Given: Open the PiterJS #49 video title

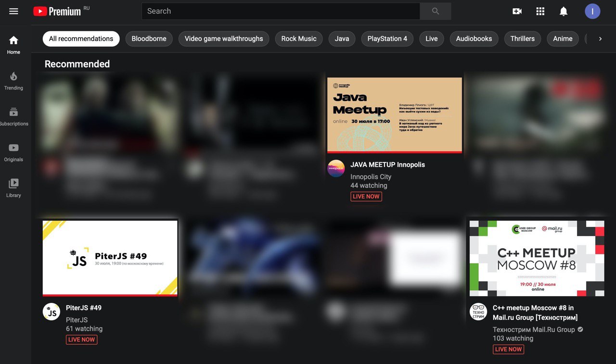Looking at the screenshot, I should pyautogui.click(x=84, y=308).
